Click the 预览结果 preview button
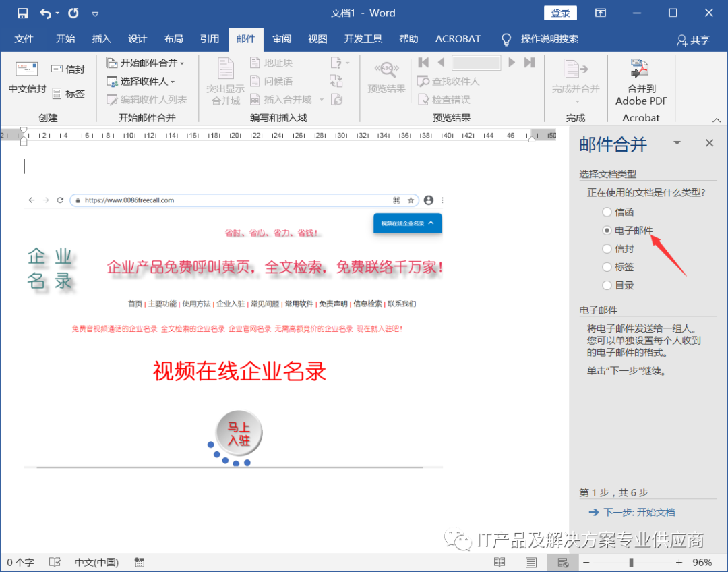 coord(386,77)
